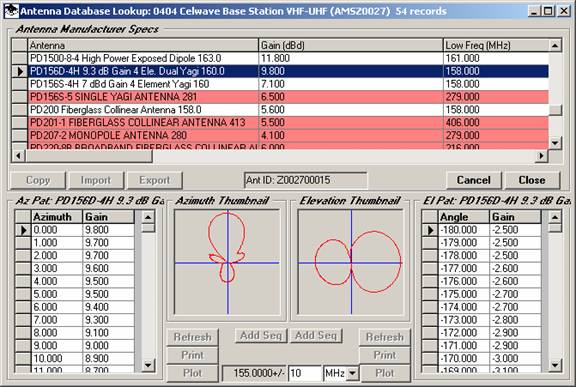Select the PD200 Fiberglass Collinear Antenna row
576x387 pixels.
(288, 110)
